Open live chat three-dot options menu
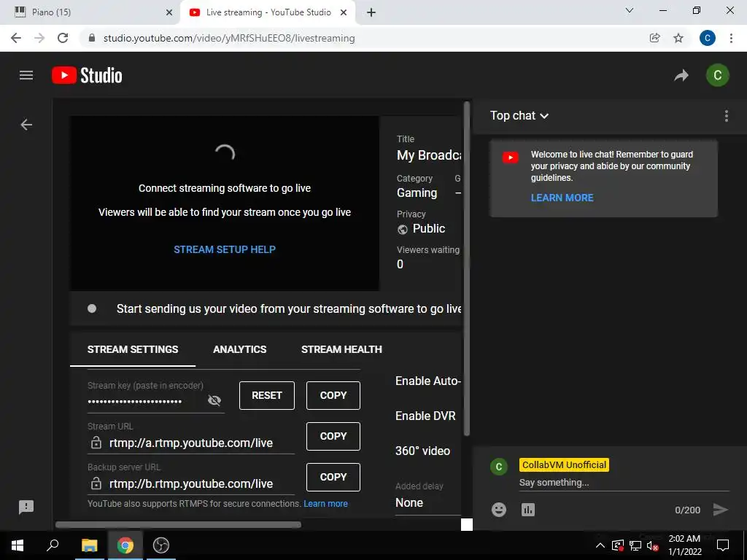Screen dimensions: 747x560 (726, 116)
